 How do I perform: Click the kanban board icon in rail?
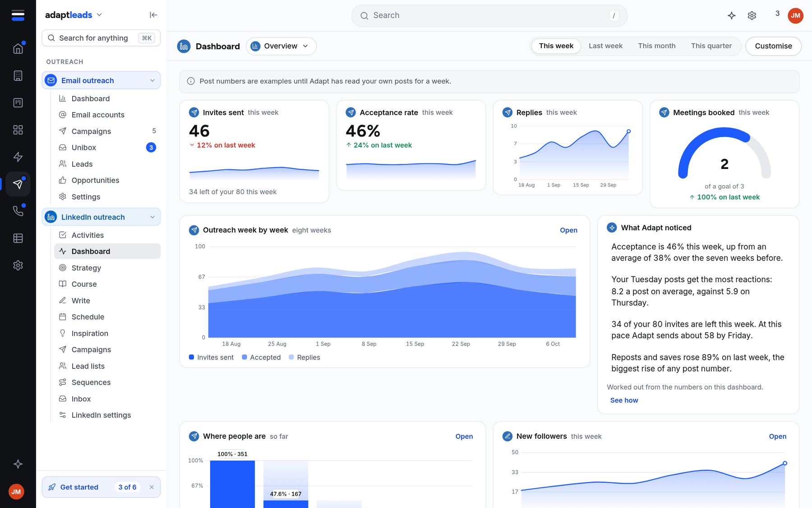18,103
